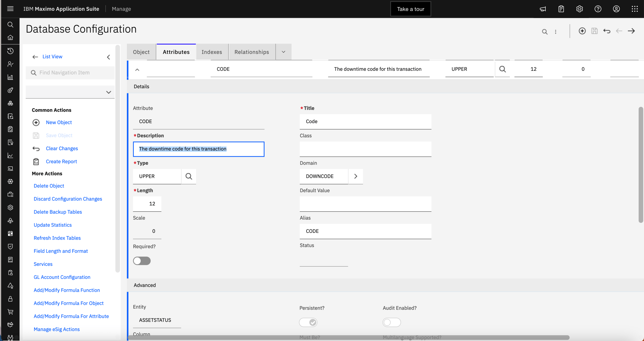This screenshot has width=644, height=341.
Task: Open the app switcher grid icon
Action: tap(635, 9)
